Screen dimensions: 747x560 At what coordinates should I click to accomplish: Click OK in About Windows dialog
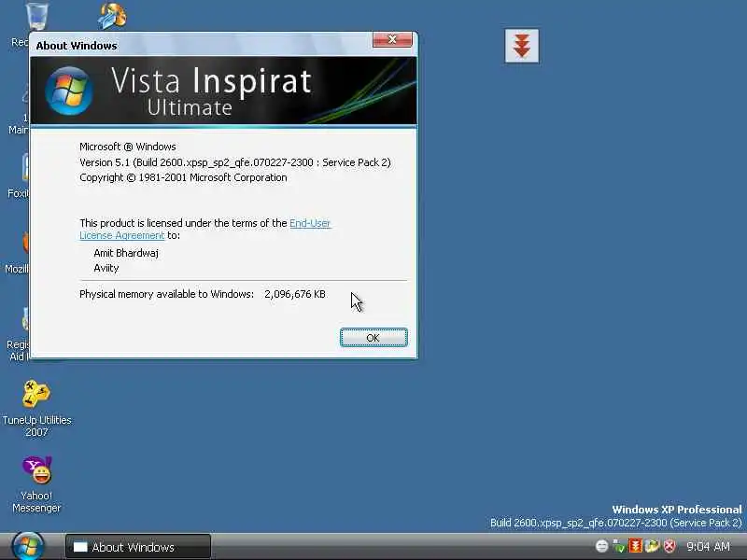[373, 338]
